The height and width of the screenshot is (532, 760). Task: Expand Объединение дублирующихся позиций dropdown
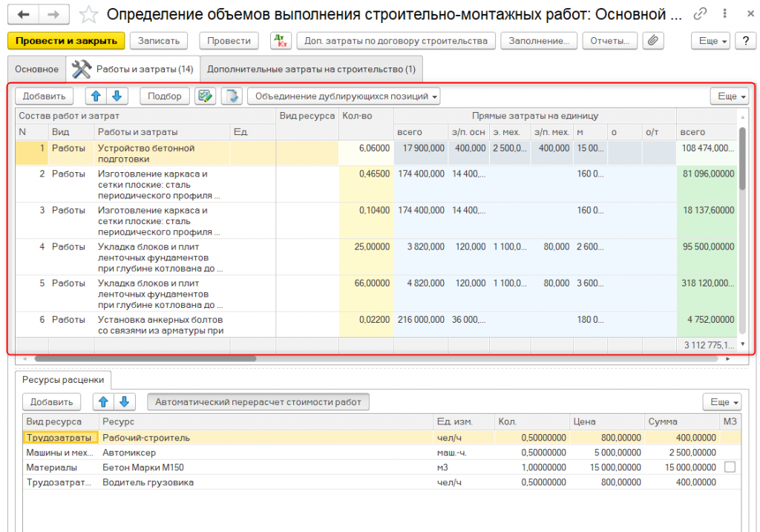click(x=343, y=96)
